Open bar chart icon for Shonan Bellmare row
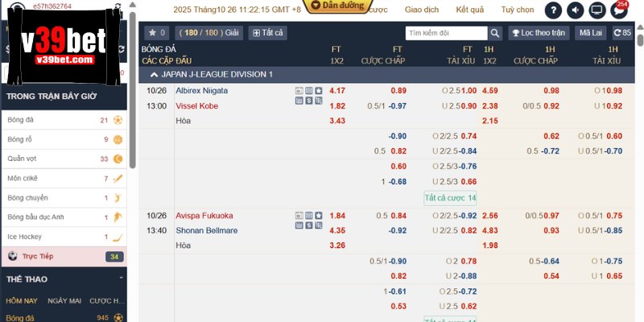Image resolution: width=644 pixels, height=322 pixels. click(x=299, y=225)
